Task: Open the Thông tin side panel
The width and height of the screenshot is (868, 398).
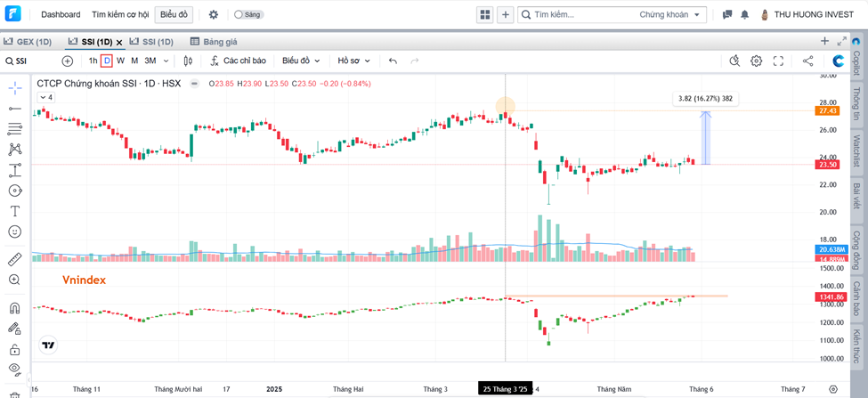Action: tap(856, 103)
